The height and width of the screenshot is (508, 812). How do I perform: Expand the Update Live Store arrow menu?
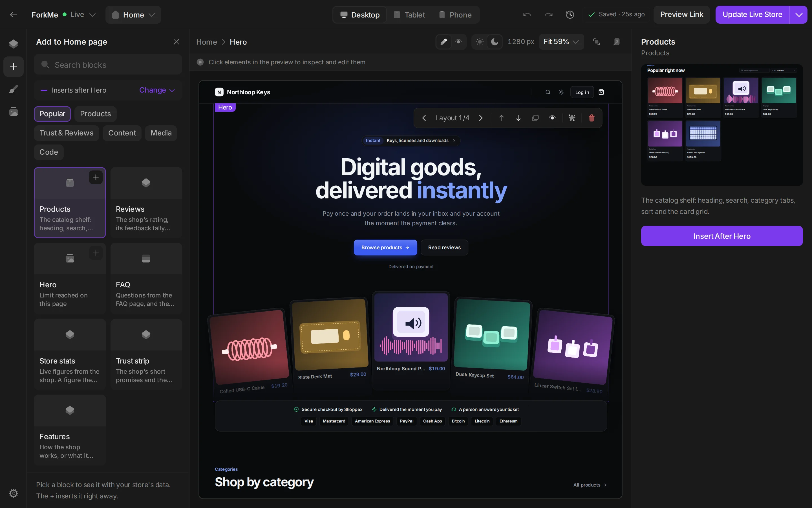coord(798,14)
